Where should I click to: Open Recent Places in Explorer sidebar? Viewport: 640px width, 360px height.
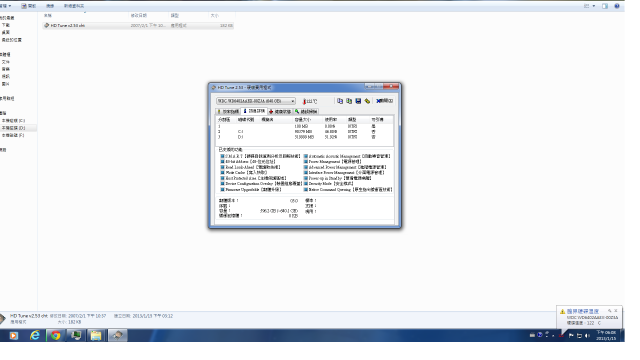pos(11,40)
